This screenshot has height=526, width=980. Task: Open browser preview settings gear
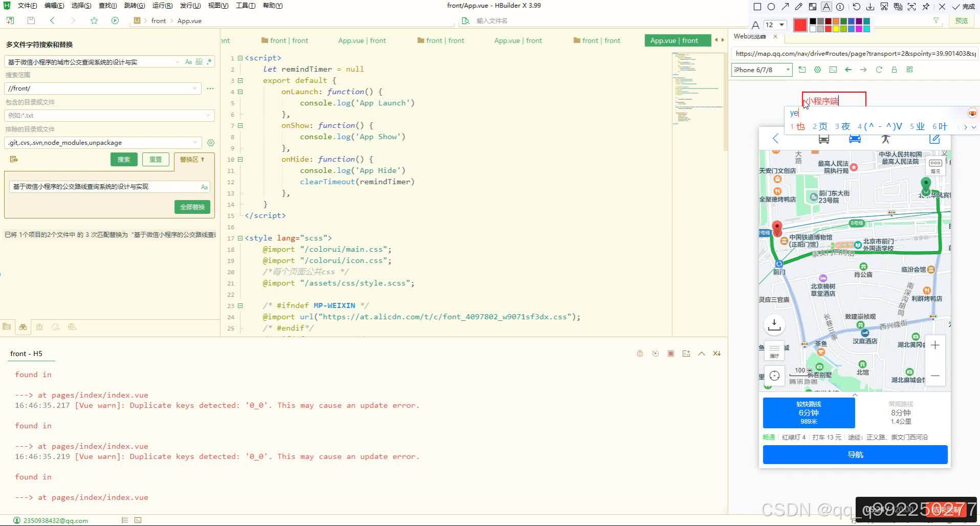pyautogui.click(x=817, y=70)
